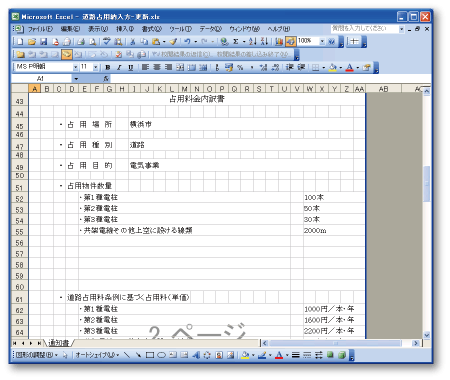Toggle Italic formatting

(x=119, y=67)
